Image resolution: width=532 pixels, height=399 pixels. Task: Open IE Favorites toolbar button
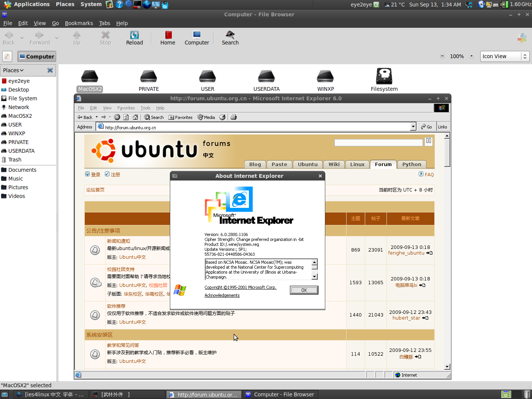[180, 117]
